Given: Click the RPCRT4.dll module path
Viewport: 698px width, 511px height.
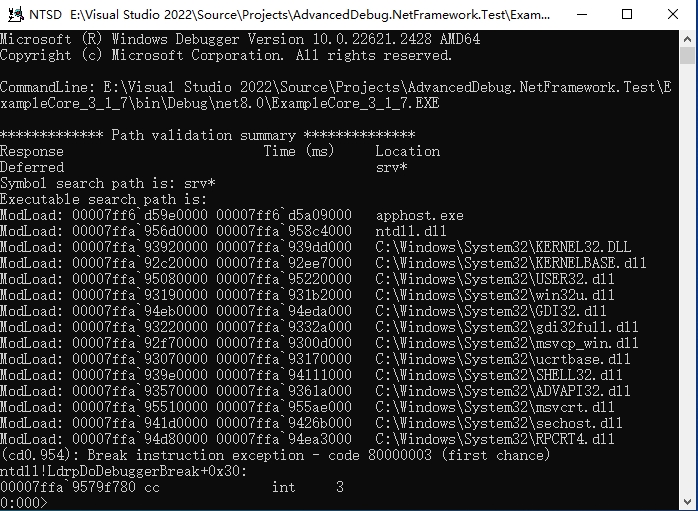Looking at the screenshot, I should tap(495, 439).
